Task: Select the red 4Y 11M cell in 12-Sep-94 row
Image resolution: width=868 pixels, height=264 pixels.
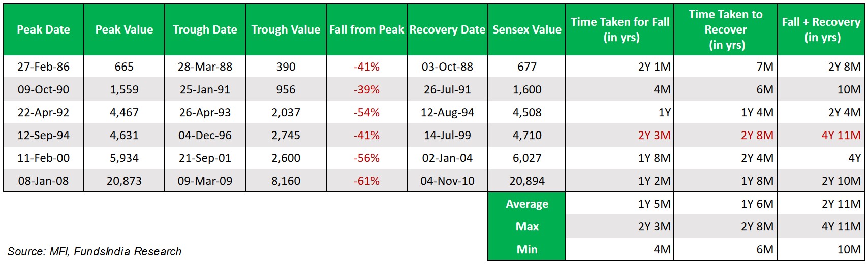Action: tap(841, 135)
